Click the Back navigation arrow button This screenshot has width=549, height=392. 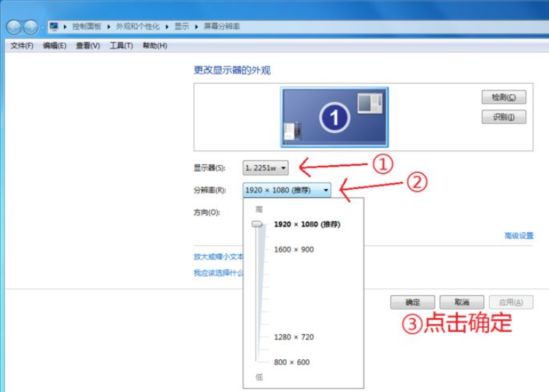coord(14,27)
